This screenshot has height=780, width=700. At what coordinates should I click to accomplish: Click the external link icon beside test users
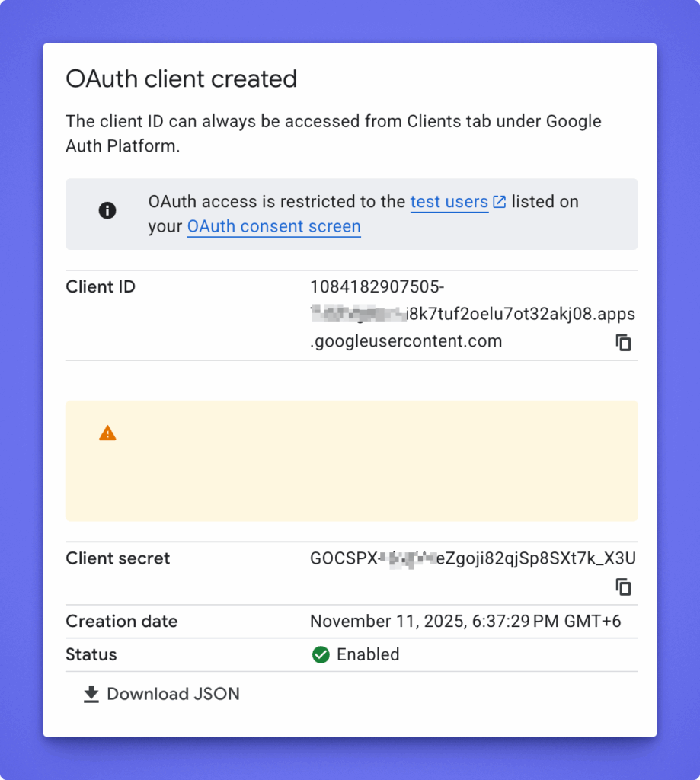click(x=500, y=202)
